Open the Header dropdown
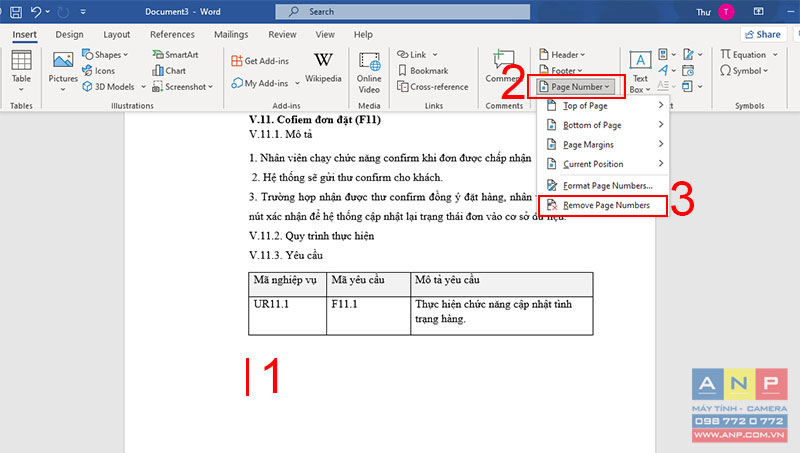 point(562,54)
